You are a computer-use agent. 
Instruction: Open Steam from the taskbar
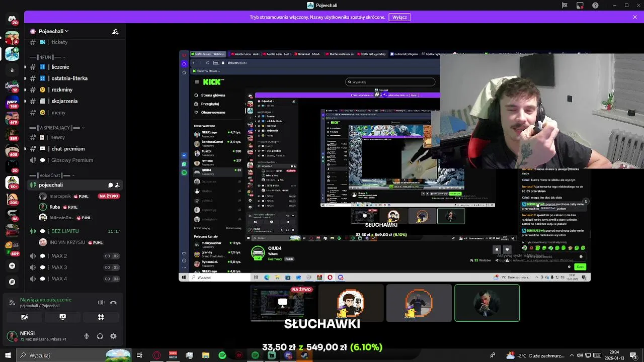(304, 355)
